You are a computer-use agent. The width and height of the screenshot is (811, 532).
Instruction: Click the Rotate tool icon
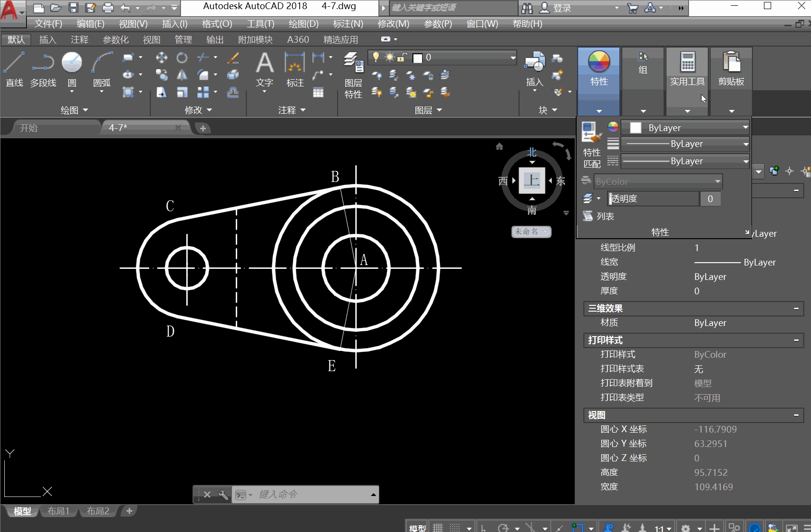pyautogui.click(x=182, y=58)
